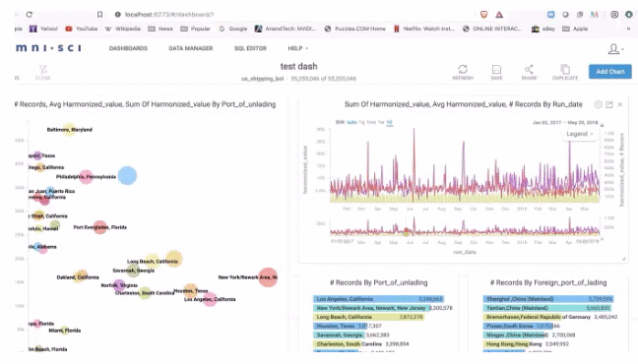Filter by Houston, Texas bar row
The height and width of the screenshot is (364, 638).
coord(348,326)
